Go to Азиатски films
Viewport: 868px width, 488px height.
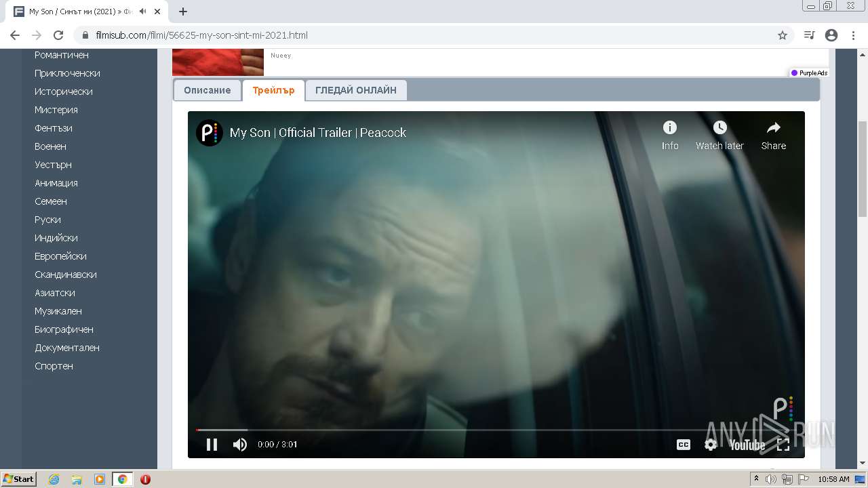[x=55, y=293]
